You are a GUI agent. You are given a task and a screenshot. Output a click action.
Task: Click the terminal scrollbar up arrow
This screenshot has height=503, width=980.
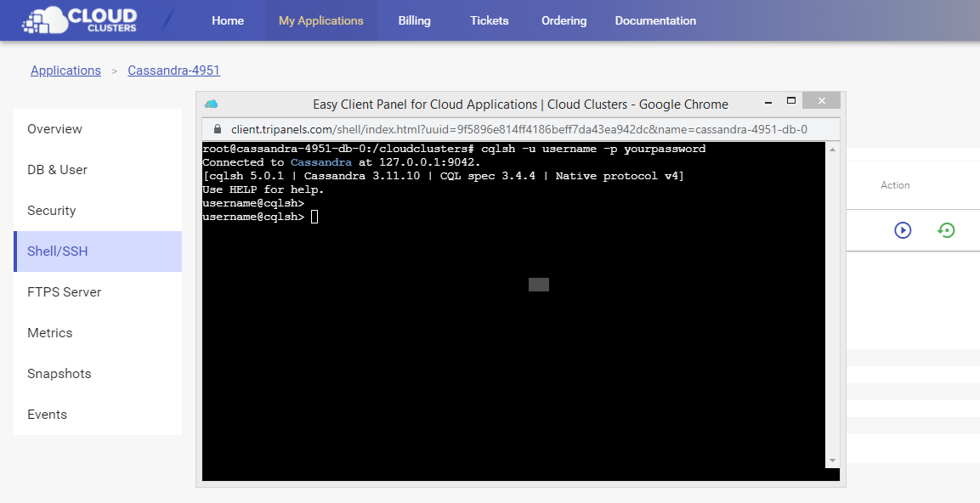point(832,150)
